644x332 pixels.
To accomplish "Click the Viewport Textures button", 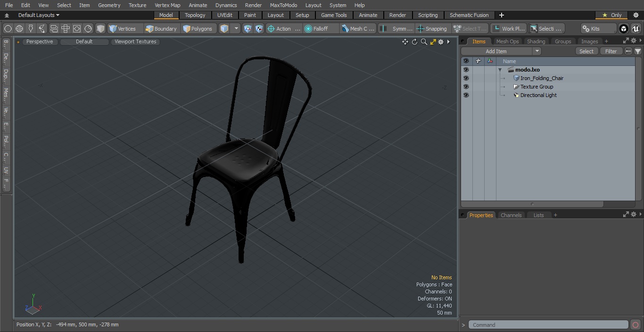I will click(x=135, y=41).
